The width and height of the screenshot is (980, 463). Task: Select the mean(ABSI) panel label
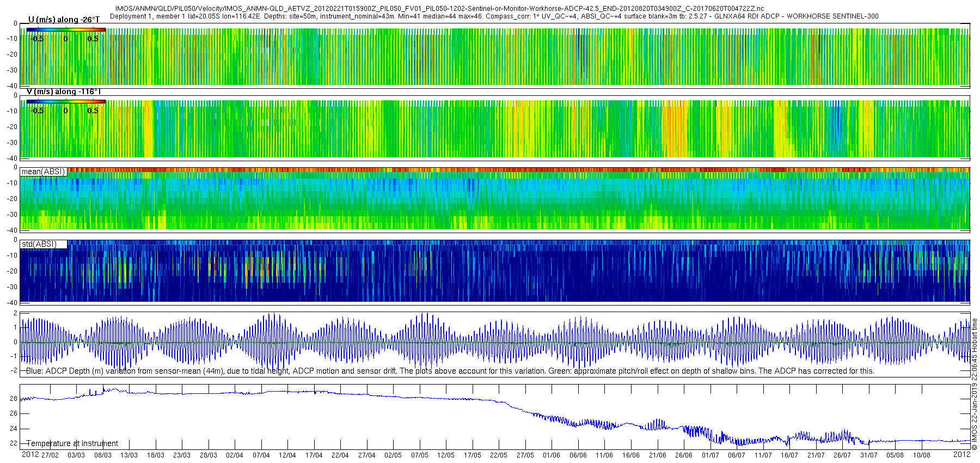pyautogui.click(x=44, y=172)
